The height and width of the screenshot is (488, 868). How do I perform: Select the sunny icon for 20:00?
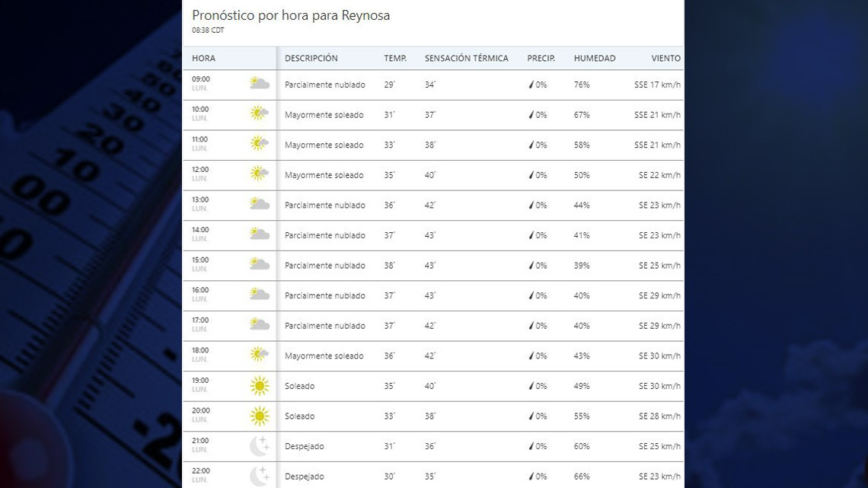pyautogui.click(x=260, y=416)
